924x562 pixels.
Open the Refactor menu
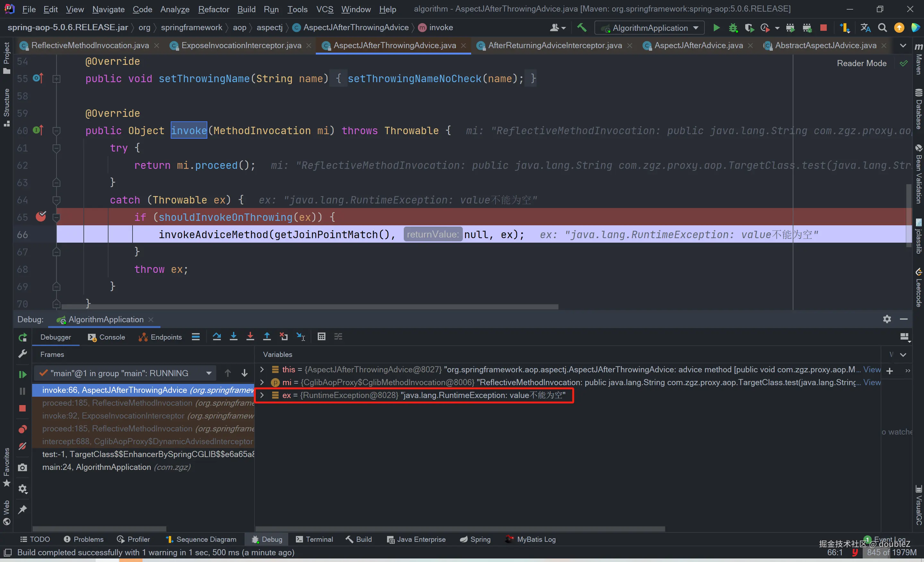[x=213, y=9]
